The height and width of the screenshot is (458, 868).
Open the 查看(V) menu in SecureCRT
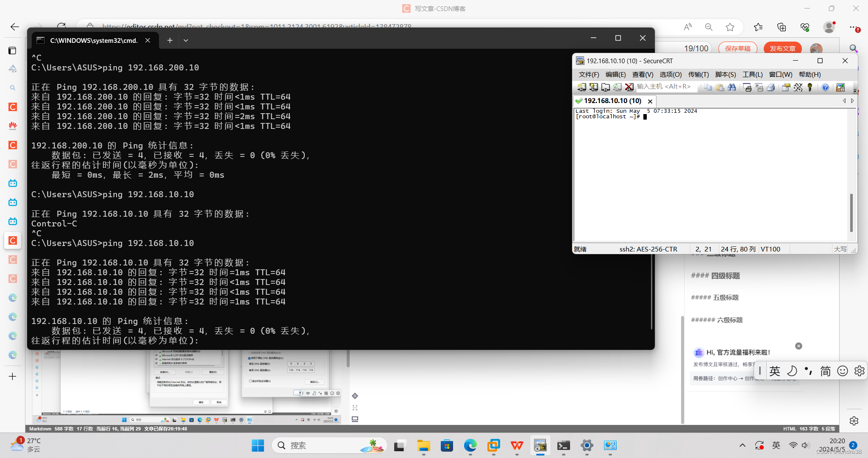tap(643, 75)
